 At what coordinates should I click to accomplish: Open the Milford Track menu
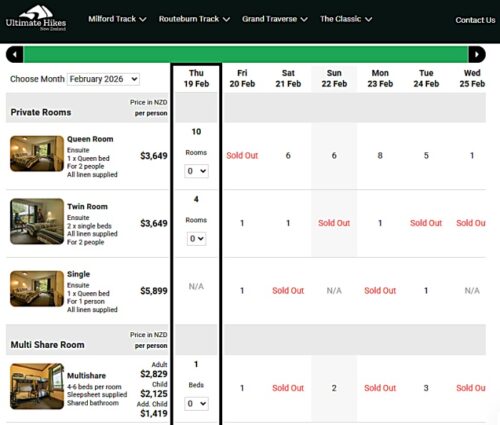(117, 19)
